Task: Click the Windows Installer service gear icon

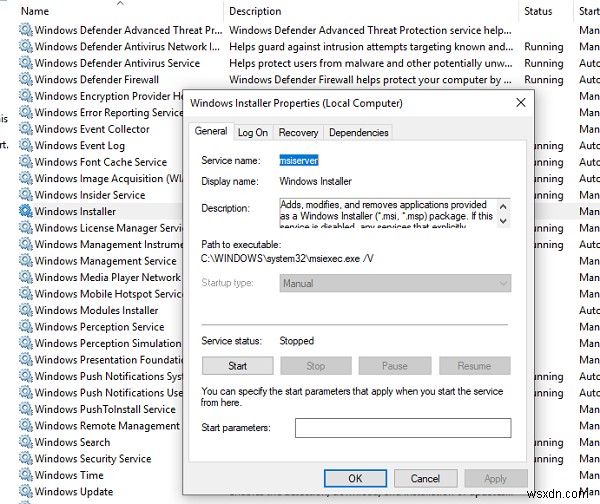Action: [x=26, y=211]
